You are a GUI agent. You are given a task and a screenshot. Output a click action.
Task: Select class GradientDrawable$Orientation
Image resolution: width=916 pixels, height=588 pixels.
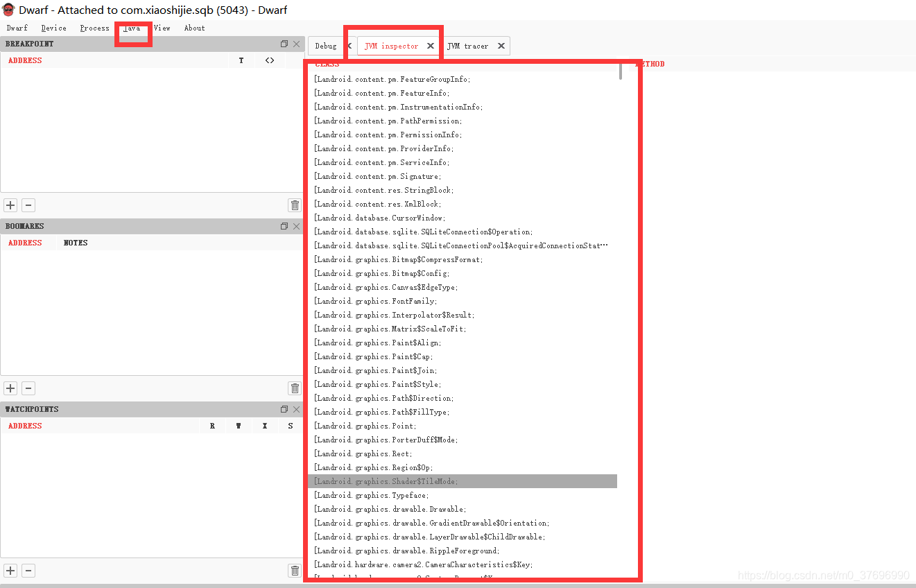[x=463, y=523]
